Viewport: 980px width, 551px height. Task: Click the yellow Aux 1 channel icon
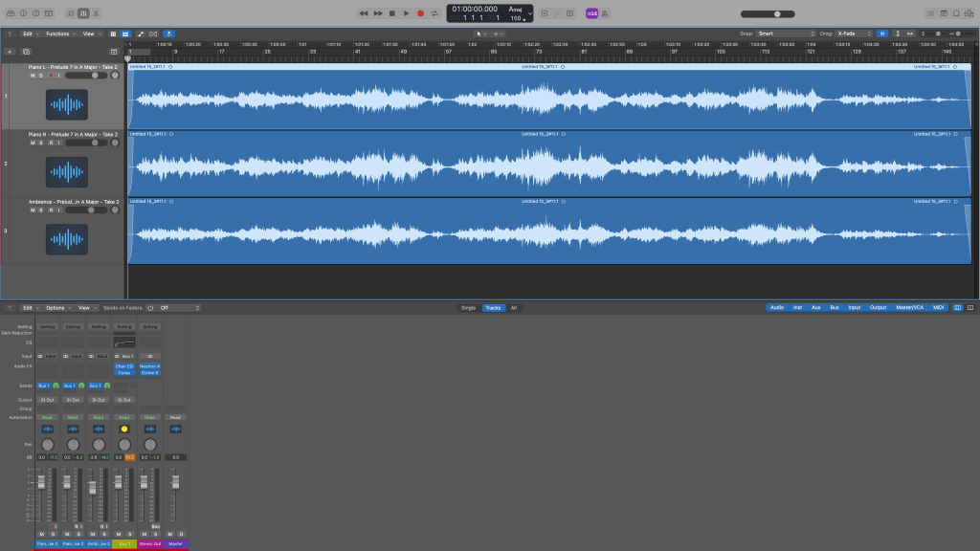coord(124,430)
